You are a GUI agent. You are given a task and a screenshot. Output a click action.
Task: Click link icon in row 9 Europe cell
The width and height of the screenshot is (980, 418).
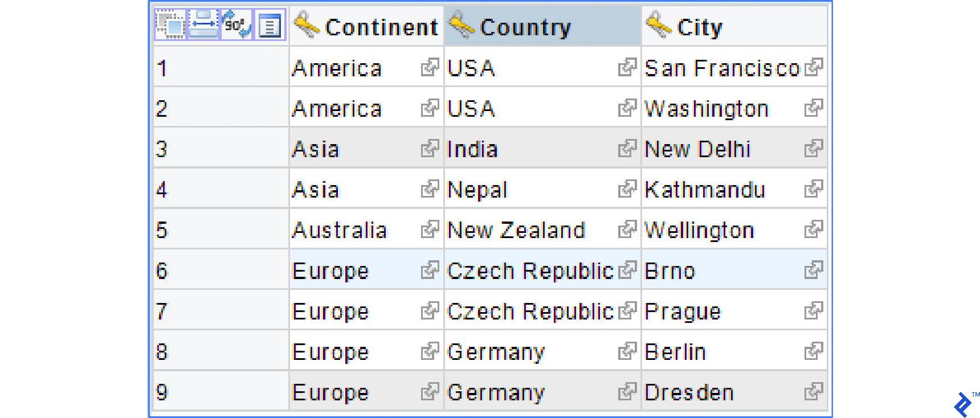(x=430, y=391)
